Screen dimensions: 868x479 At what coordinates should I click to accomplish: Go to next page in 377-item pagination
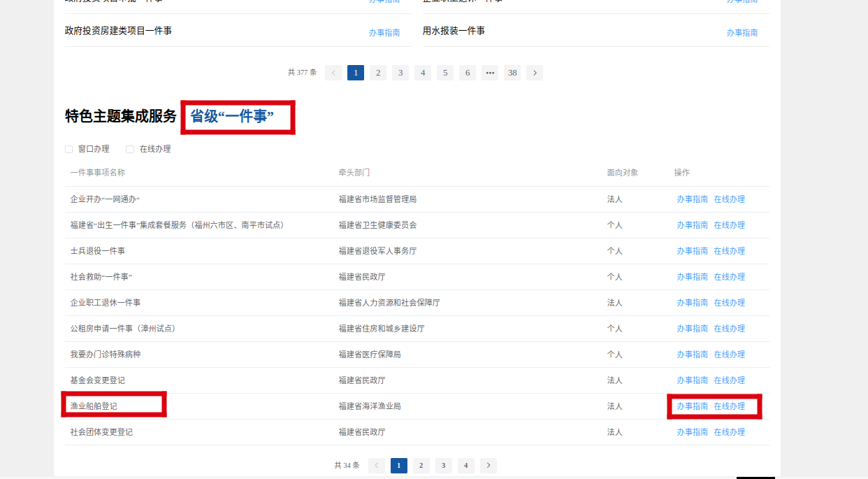tap(535, 73)
